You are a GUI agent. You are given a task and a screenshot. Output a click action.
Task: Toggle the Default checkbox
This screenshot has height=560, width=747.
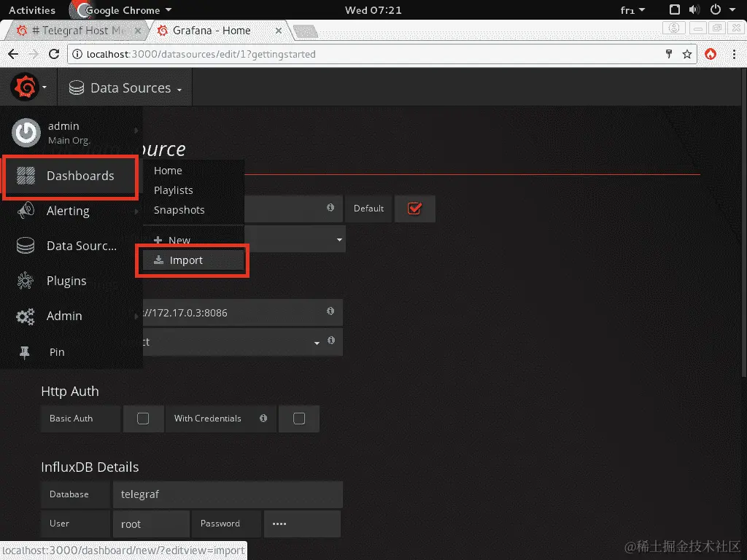414,208
